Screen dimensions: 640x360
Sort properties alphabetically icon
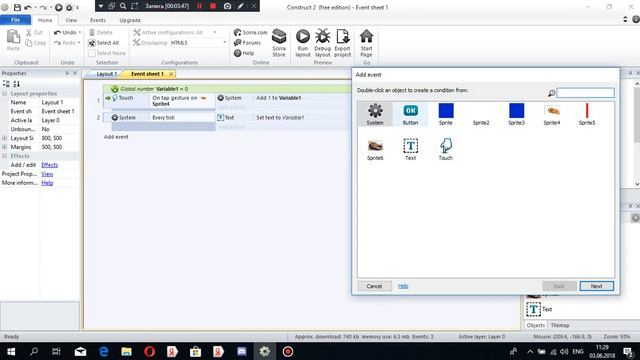[x=16, y=84]
